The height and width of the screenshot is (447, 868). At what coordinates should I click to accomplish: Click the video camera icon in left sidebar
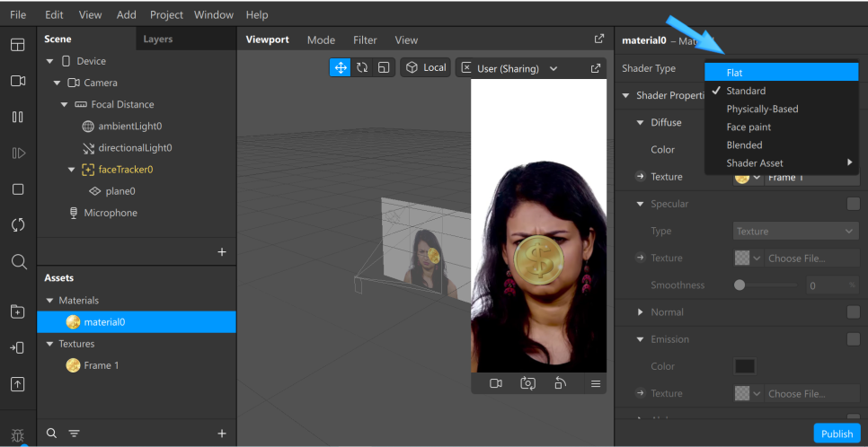click(x=18, y=82)
